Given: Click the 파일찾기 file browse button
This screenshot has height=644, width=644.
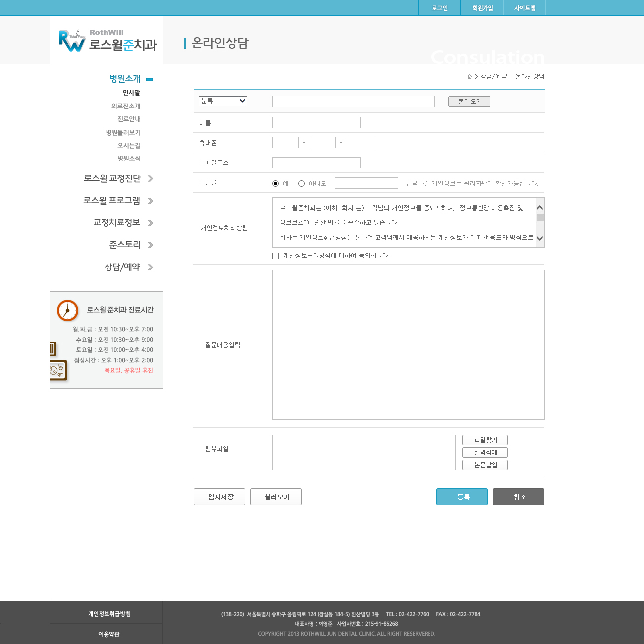Looking at the screenshot, I should [x=484, y=440].
